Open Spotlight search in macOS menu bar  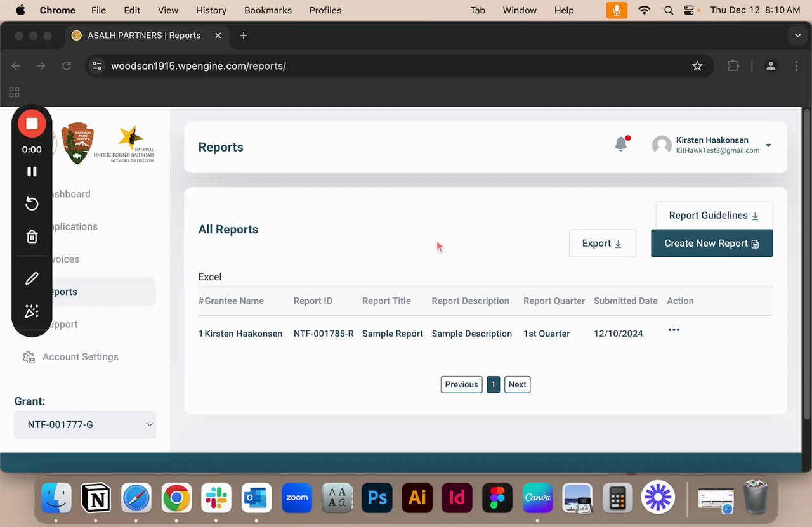coord(669,10)
